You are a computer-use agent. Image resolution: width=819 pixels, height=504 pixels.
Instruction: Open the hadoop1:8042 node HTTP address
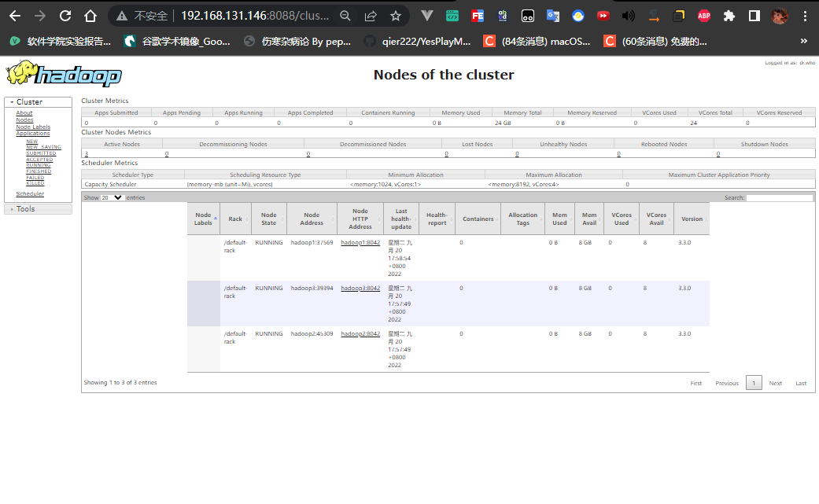tap(360, 243)
